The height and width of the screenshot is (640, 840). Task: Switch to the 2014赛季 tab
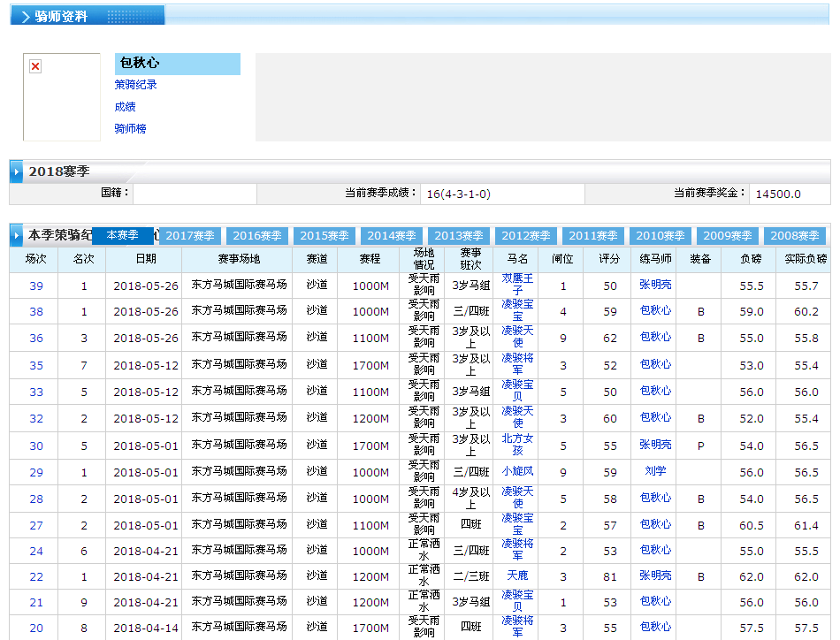(x=392, y=236)
